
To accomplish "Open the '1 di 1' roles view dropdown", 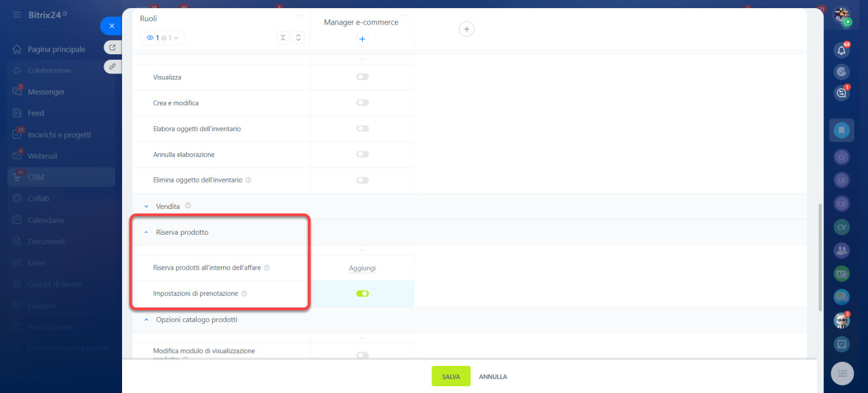I will (162, 38).
